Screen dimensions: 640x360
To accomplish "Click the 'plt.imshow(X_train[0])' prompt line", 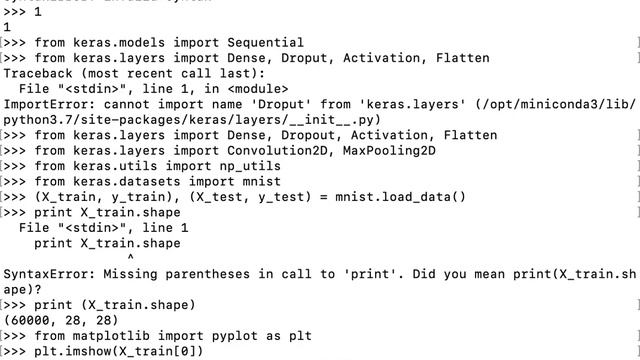I will pos(103,351).
